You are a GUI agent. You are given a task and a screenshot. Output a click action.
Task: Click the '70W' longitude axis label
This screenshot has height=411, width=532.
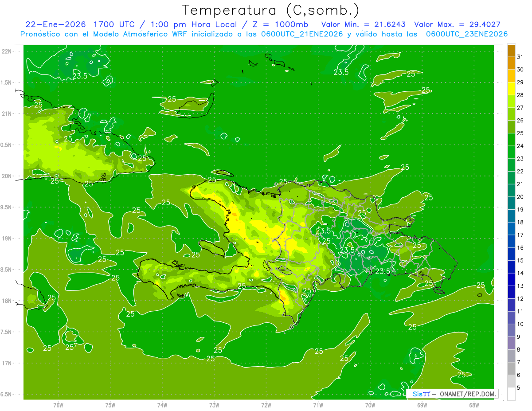click(370, 405)
